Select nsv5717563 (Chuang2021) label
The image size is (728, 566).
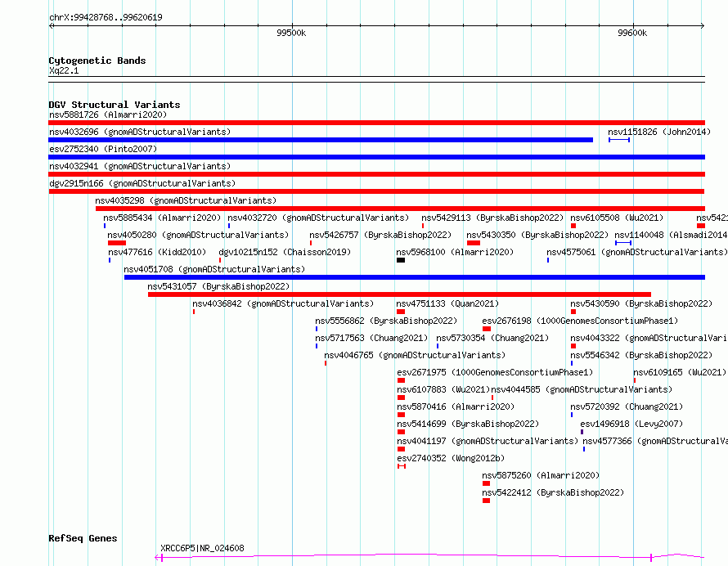click(371, 338)
